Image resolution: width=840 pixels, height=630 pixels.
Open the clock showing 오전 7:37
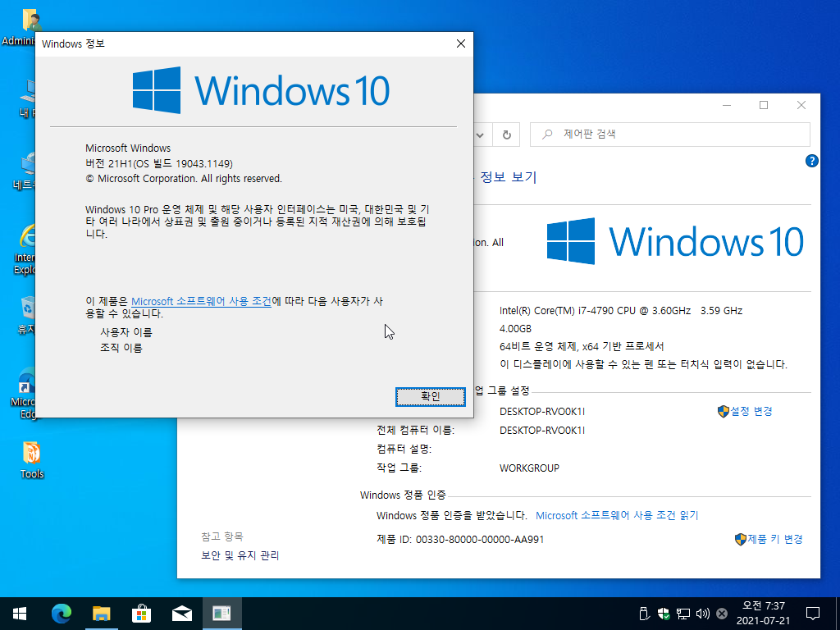(764, 614)
